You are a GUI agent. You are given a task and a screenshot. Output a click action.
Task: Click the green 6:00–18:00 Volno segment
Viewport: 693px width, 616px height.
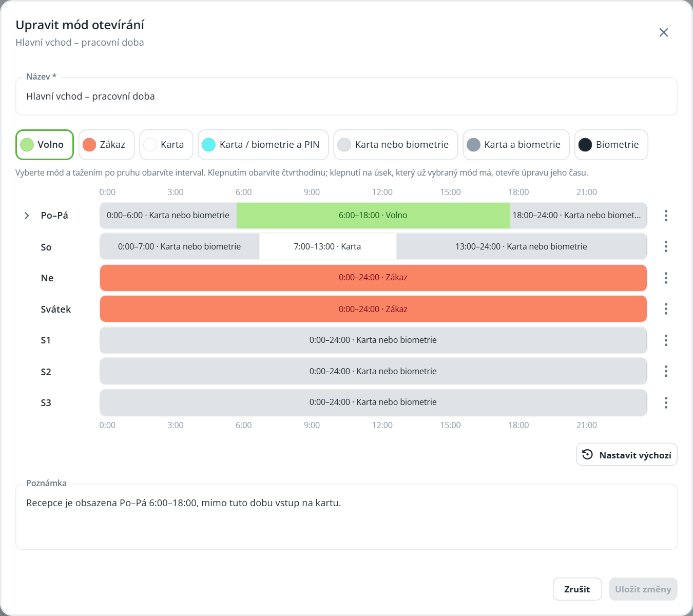click(373, 216)
